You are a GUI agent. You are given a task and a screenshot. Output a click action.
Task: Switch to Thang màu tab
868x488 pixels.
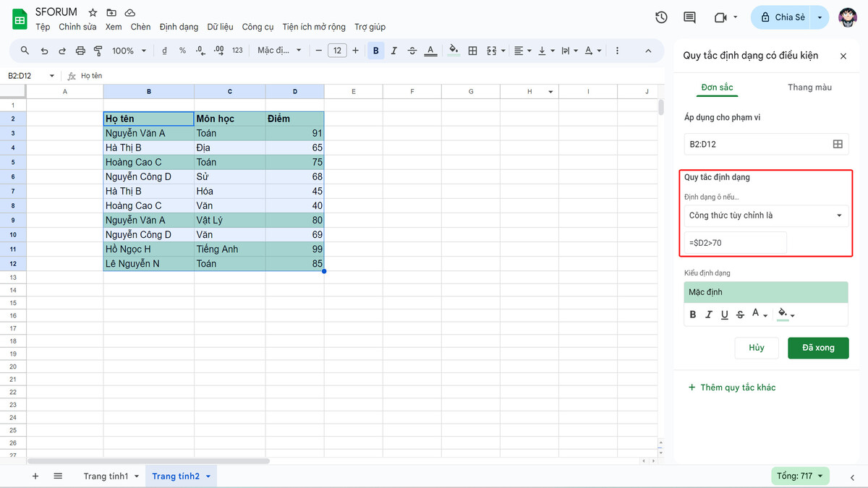point(809,87)
